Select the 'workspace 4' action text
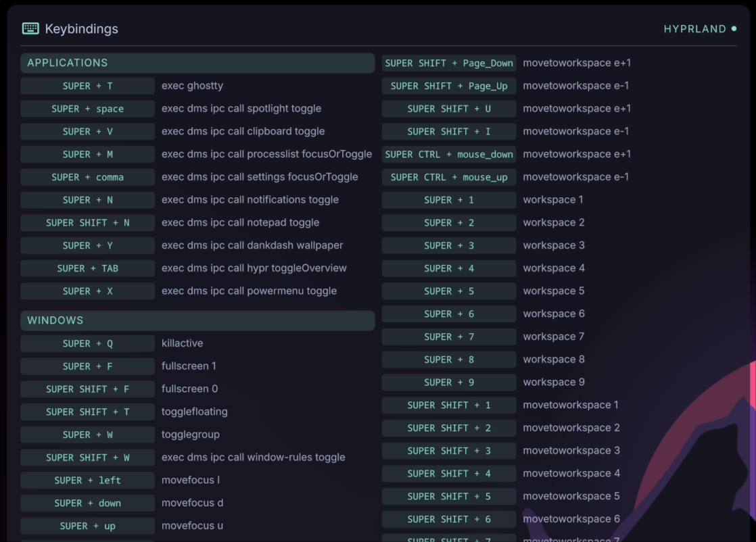The height and width of the screenshot is (542, 756). (x=554, y=268)
